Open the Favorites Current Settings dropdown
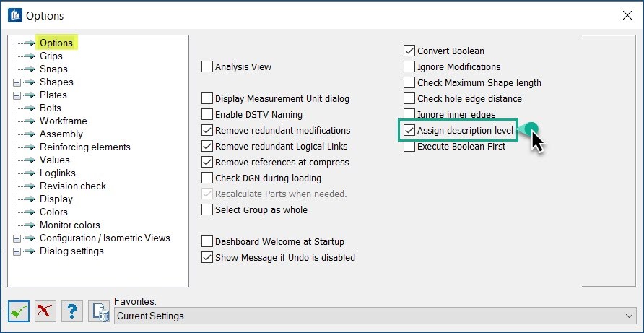Screen dimensions: 644x333 tap(375, 316)
